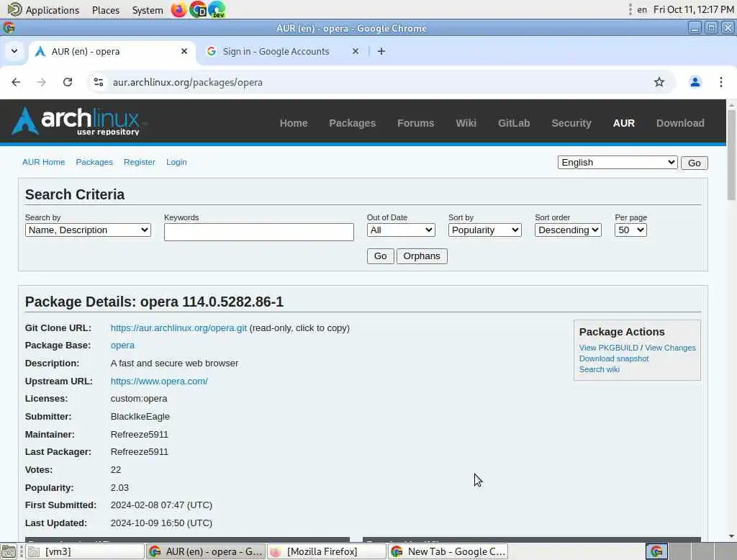Open the opera Package Base link
The height and width of the screenshot is (560, 737).
click(122, 345)
